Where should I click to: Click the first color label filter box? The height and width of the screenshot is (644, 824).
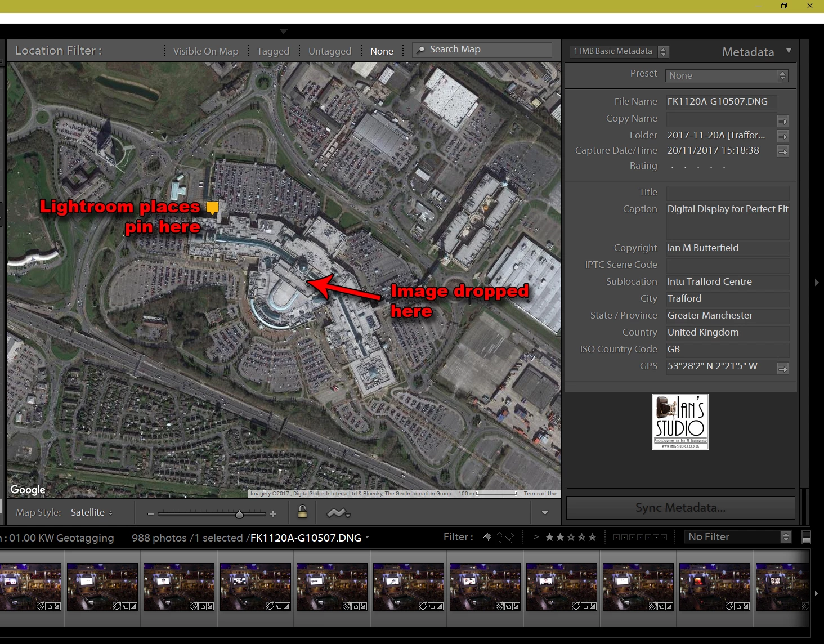click(616, 538)
